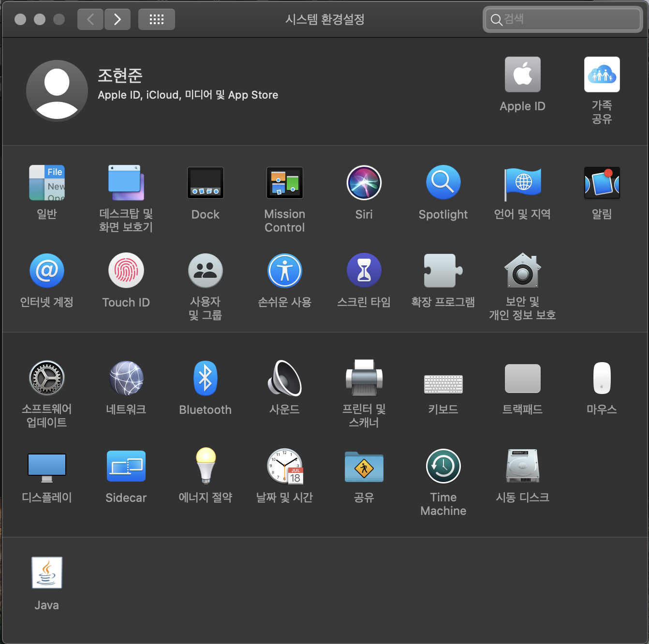Open Bluetooth preferences
649x644 pixels.
coord(206,378)
